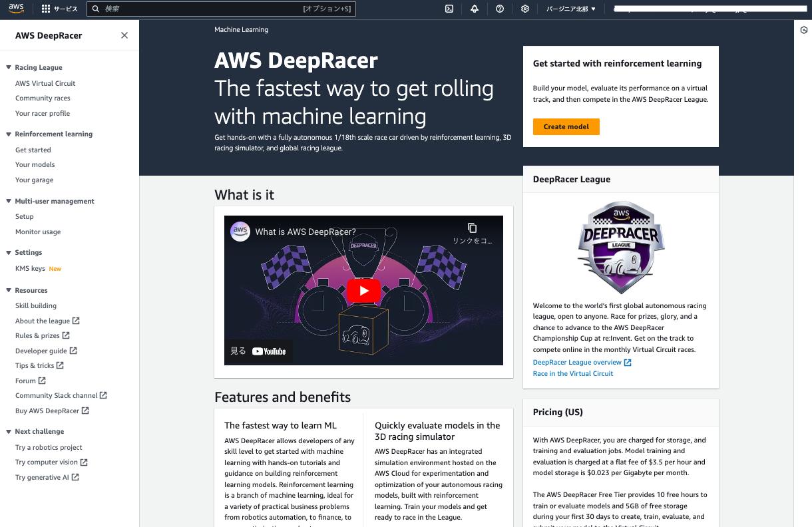Click external icon beside Community Slack channel
The height and width of the screenshot is (527, 812).
[103, 395]
